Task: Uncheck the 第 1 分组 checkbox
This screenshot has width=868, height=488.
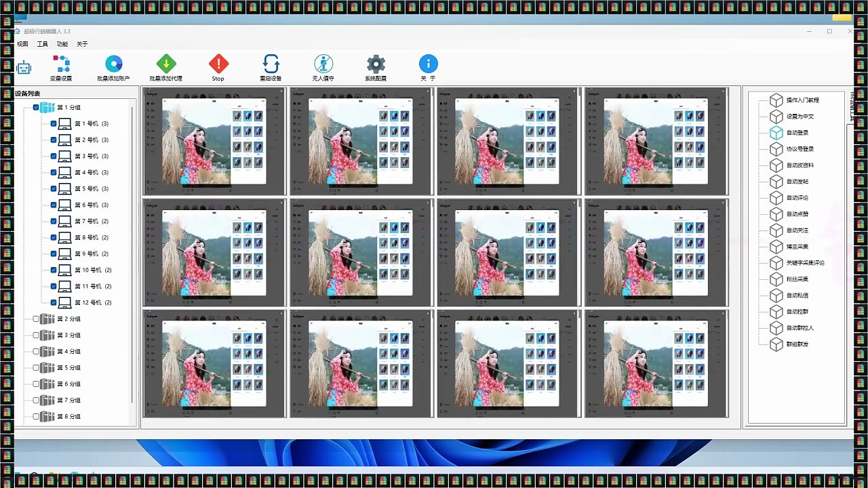Action: pyautogui.click(x=36, y=107)
